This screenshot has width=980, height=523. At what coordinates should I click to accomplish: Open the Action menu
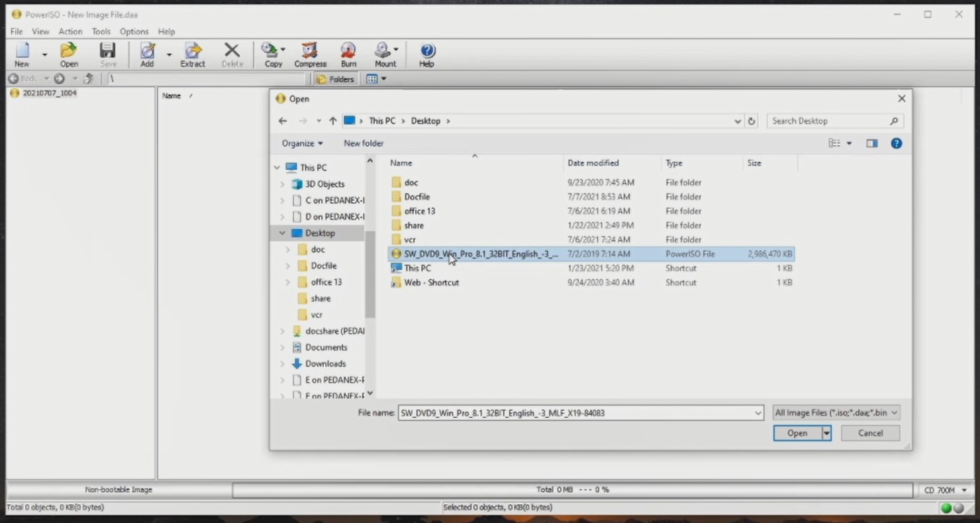(x=70, y=31)
